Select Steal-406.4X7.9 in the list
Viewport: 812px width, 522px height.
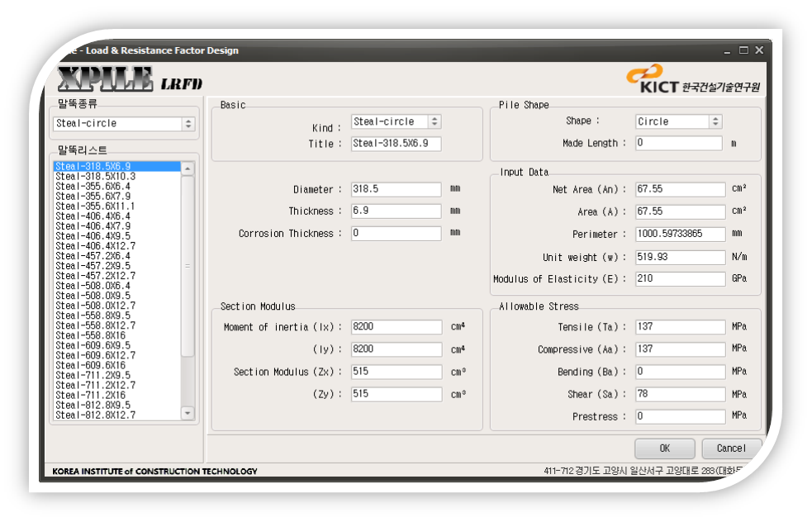coord(117,226)
